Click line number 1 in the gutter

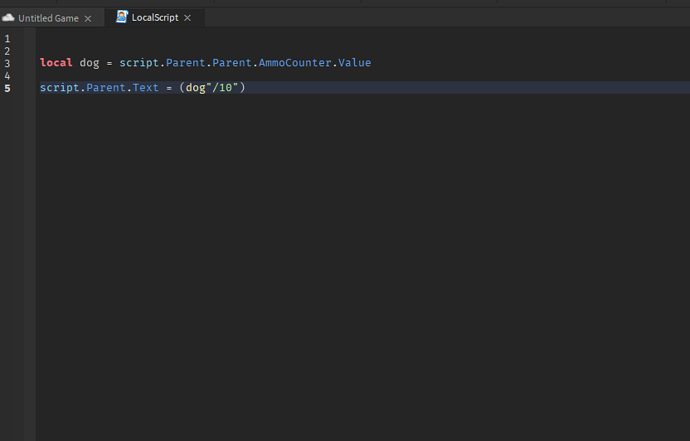coord(7,39)
